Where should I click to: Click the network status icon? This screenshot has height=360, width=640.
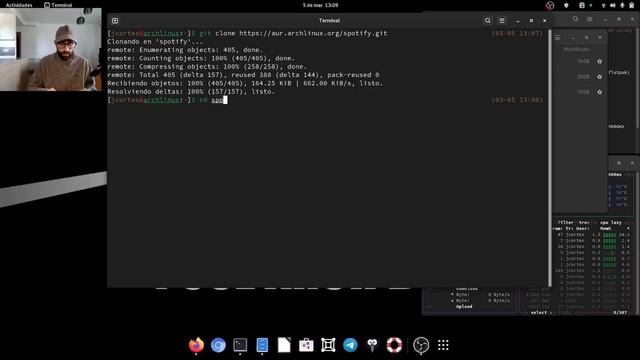pyautogui.click(x=603, y=5)
